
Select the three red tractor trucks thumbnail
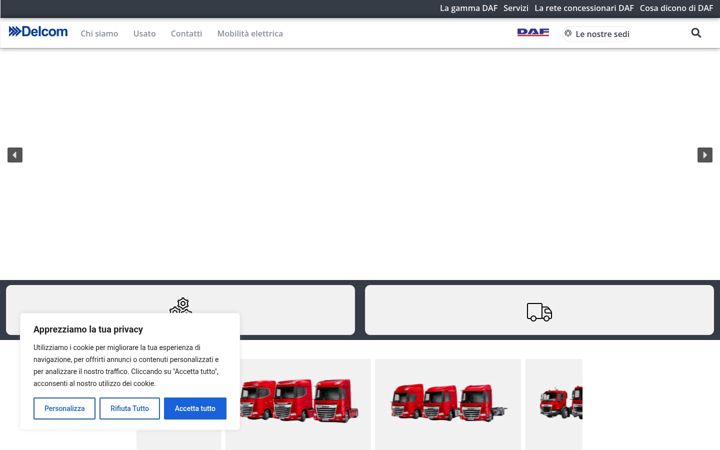[298, 400]
